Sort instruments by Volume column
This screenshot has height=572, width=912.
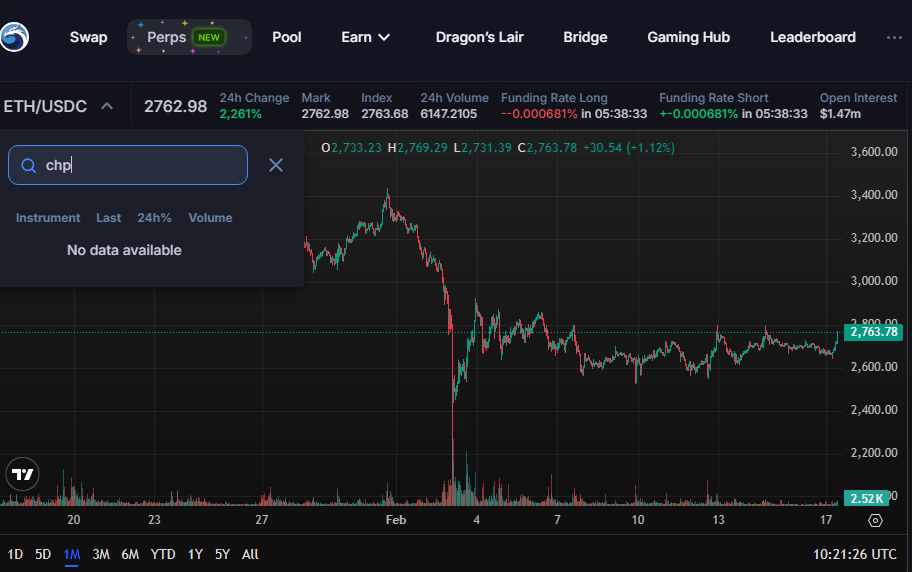pyautogui.click(x=210, y=218)
